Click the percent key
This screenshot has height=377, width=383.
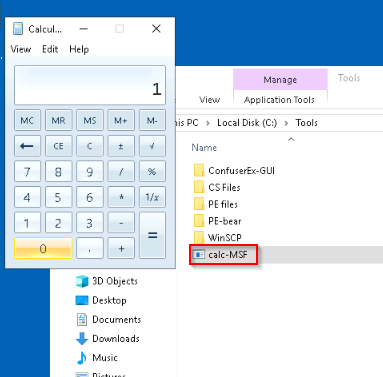click(152, 172)
